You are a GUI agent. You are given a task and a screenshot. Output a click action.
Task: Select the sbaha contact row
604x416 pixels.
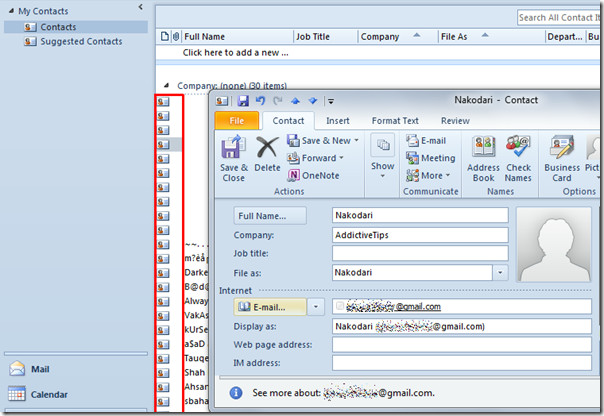point(196,401)
